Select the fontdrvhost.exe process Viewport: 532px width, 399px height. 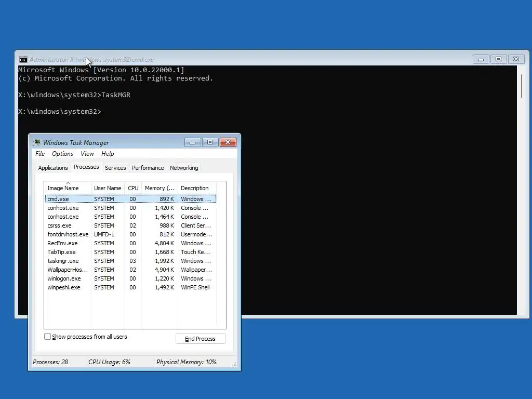pyautogui.click(x=130, y=234)
